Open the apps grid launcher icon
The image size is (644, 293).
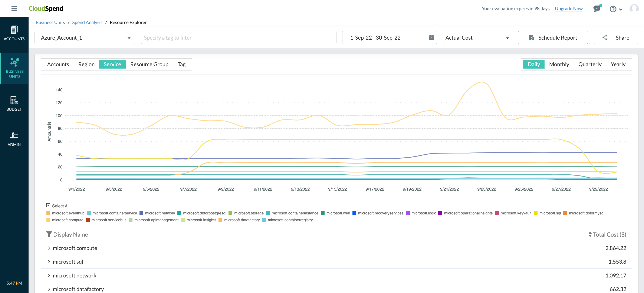click(x=14, y=9)
